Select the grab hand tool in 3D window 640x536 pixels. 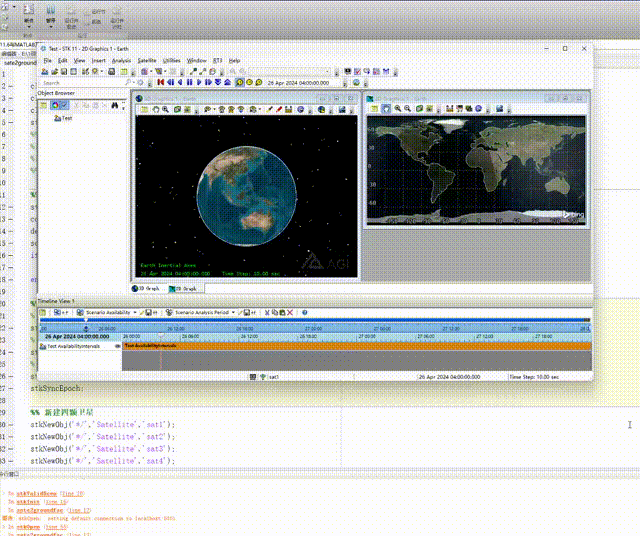pos(156,109)
